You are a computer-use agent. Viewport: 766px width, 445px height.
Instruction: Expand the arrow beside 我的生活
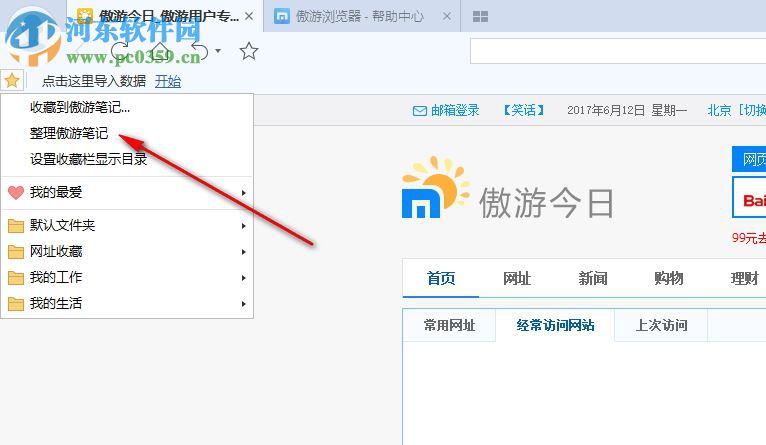pos(243,304)
